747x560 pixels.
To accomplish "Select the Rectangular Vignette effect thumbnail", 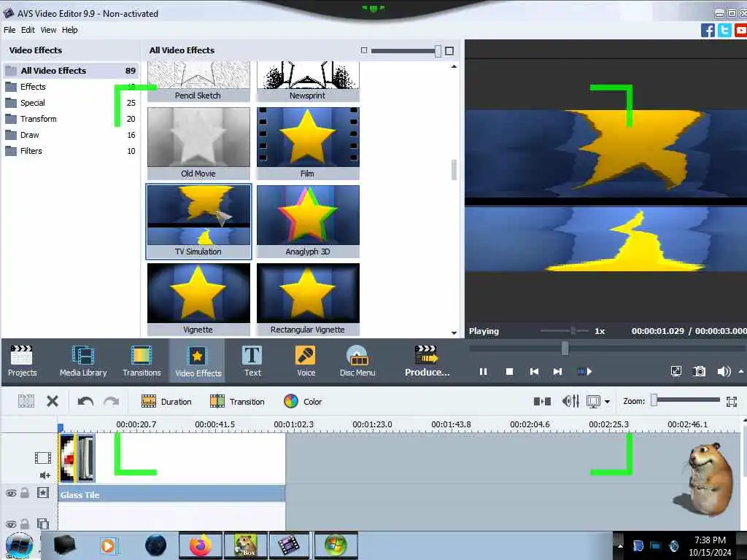I will (x=308, y=299).
